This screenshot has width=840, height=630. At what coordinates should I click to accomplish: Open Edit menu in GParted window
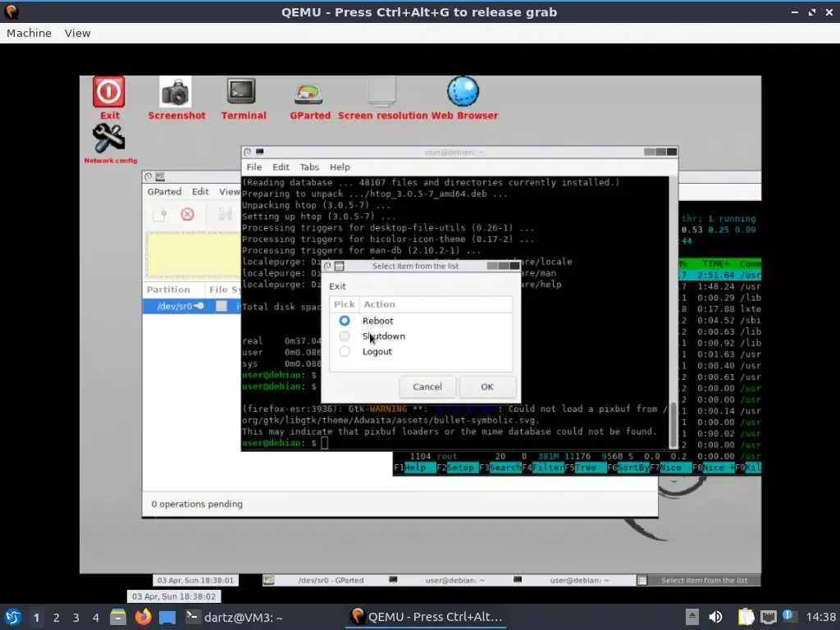click(x=200, y=192)
